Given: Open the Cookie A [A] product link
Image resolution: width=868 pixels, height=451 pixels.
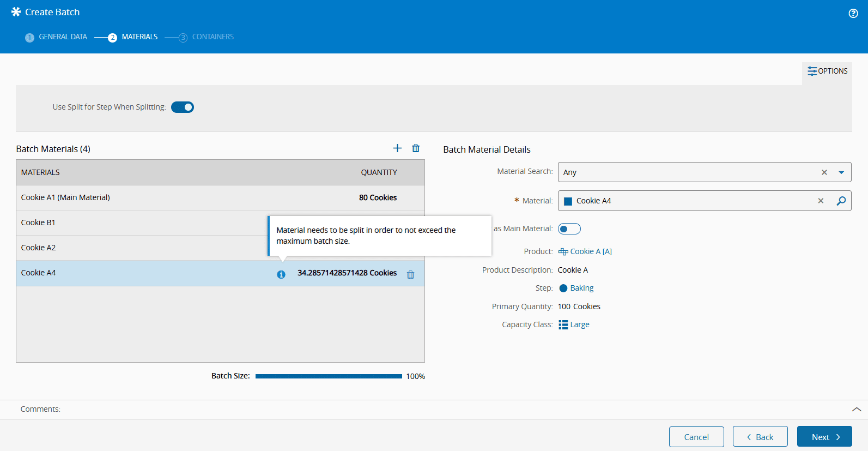Looking at the screenshot, I should click(x=590, y=251).
